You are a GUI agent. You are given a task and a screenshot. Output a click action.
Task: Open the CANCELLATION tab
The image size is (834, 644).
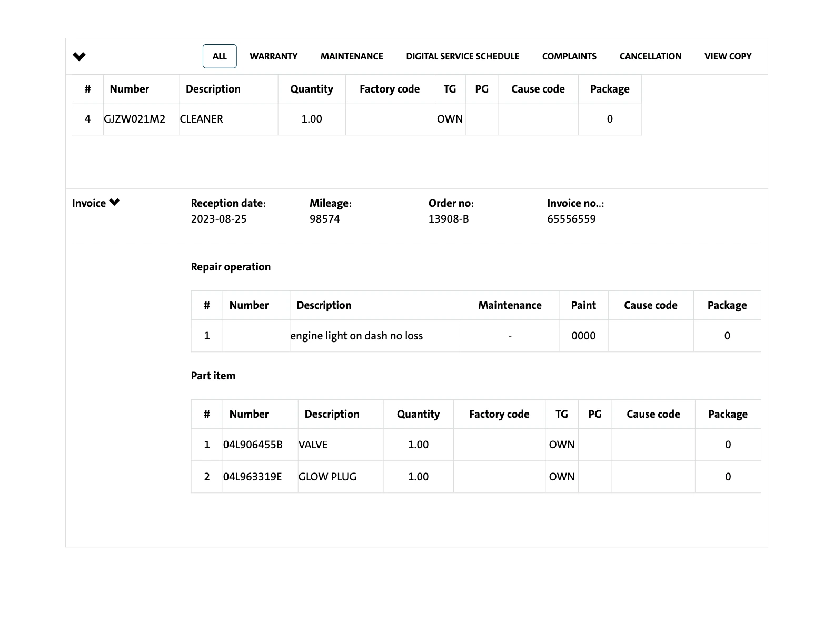pos(650,56)
